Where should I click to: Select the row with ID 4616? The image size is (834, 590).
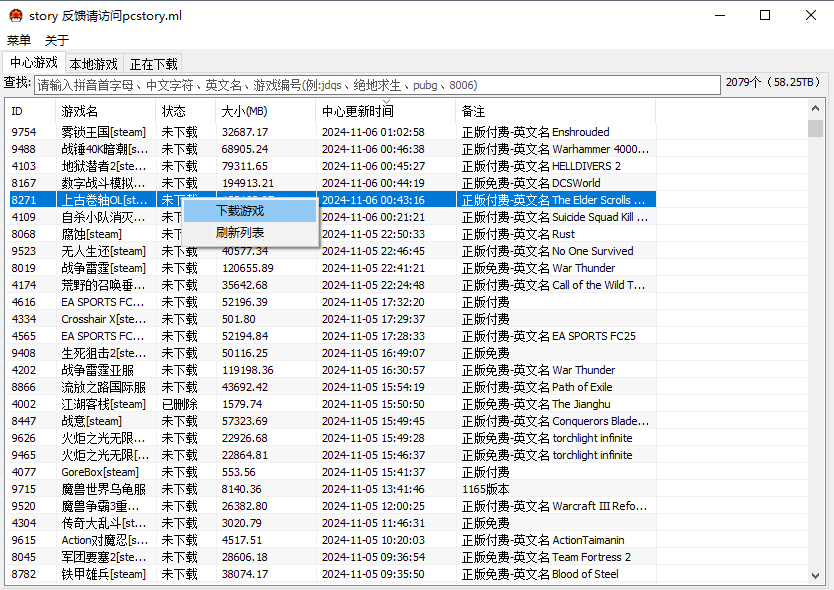tap(332, 302)
